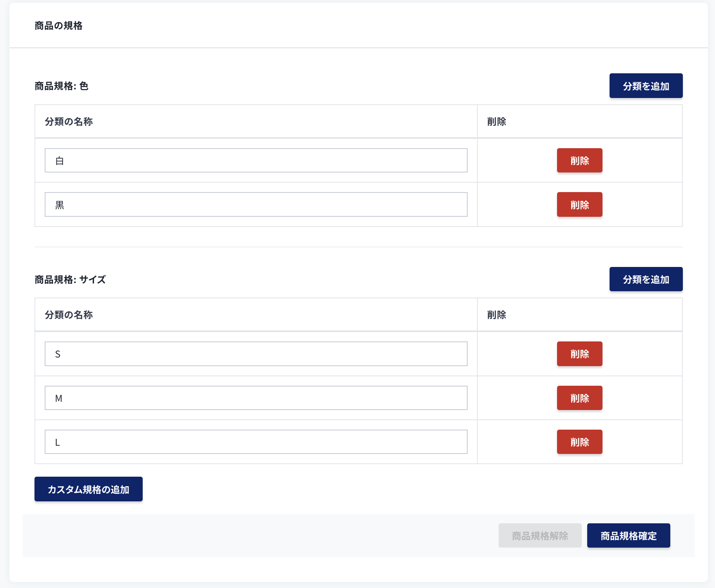Select the M classification name field
The image size is (715, 588).
tap(256, 398)
